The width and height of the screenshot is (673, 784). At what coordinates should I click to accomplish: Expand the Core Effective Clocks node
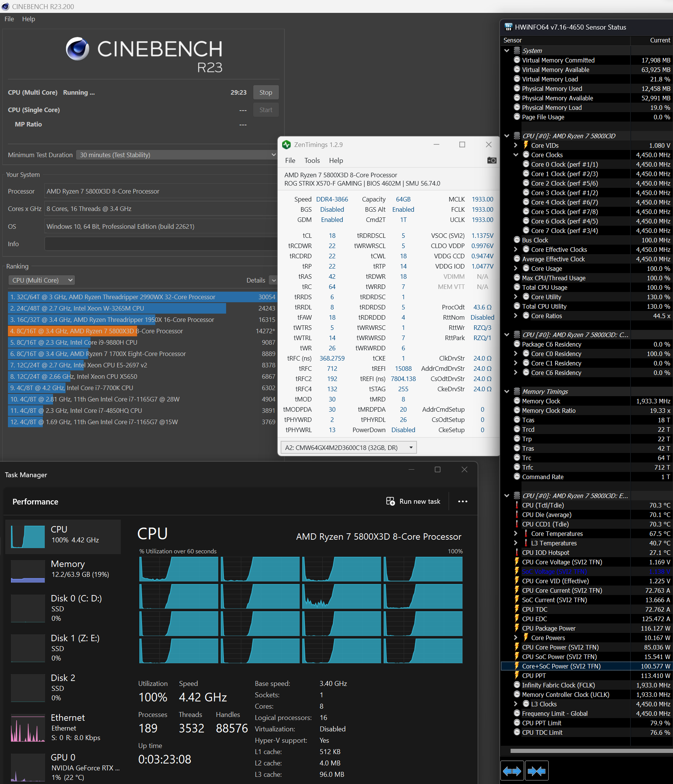click(x=516, y=249)
